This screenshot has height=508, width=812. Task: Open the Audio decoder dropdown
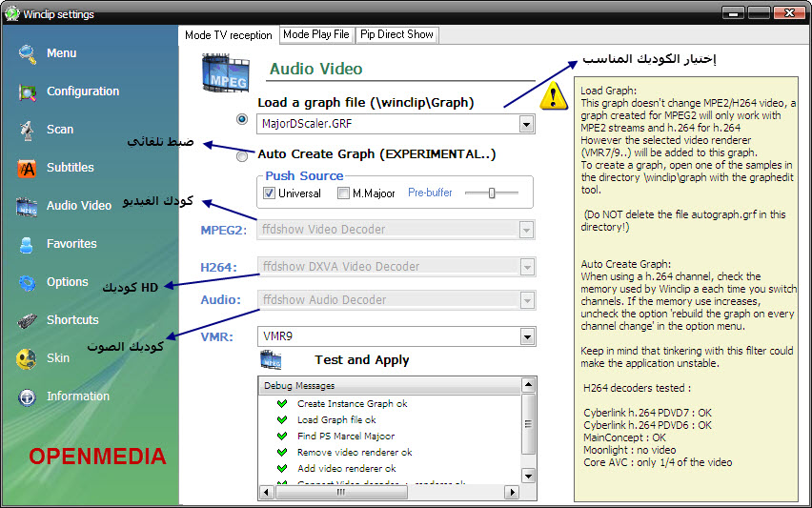[527, 300]
